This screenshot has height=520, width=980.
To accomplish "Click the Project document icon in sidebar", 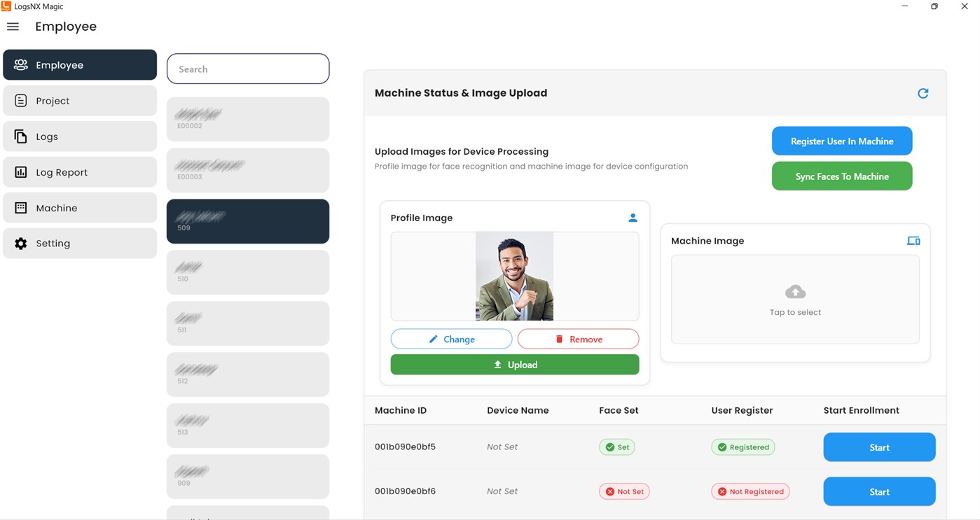I will 21,101.
